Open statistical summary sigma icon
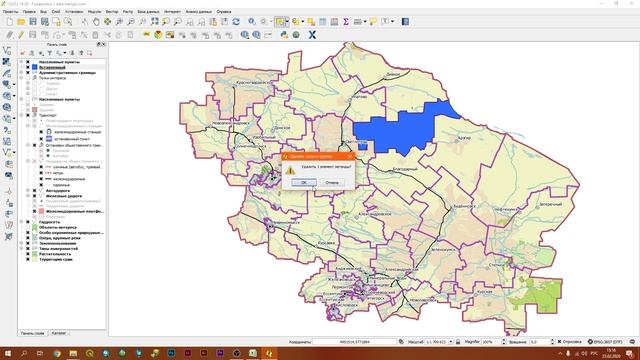Screen dimensions: 640x360 (x=346, y=22)
